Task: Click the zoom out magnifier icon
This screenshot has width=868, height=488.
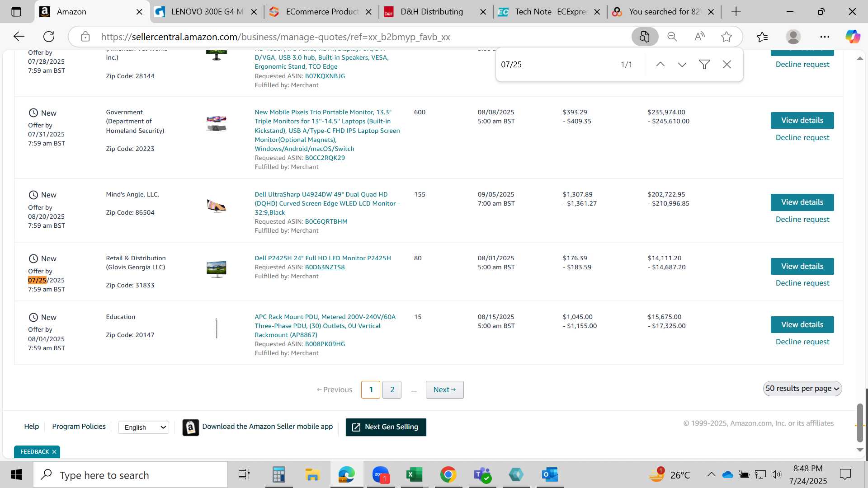Action: pyautogui.click(x=672, y=37)
